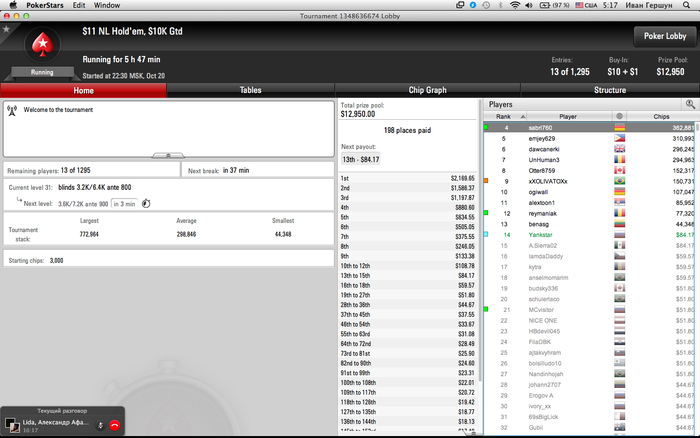
Task: Click the 'in 3 min' next level timer box
Action: (124, 204)
